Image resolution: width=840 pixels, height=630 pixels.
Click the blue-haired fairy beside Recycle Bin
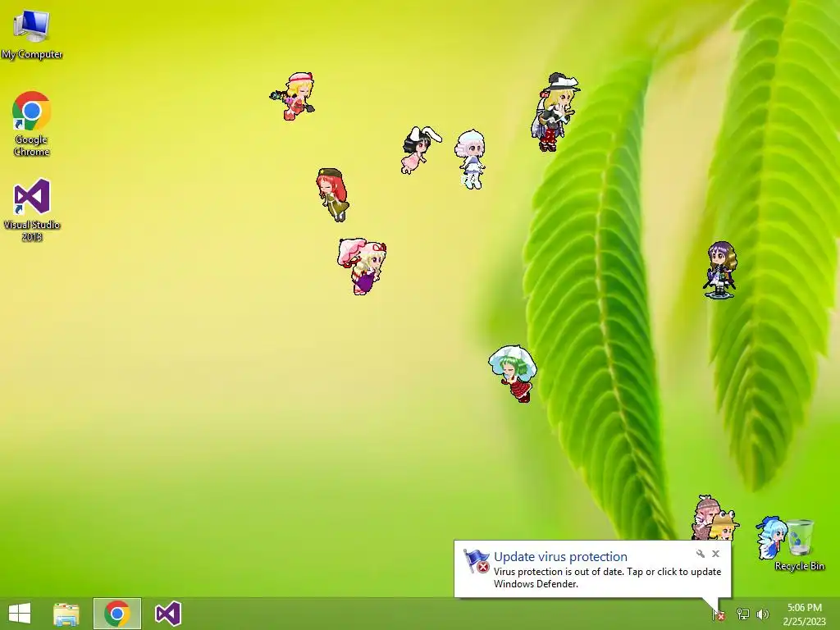[771, 537]
